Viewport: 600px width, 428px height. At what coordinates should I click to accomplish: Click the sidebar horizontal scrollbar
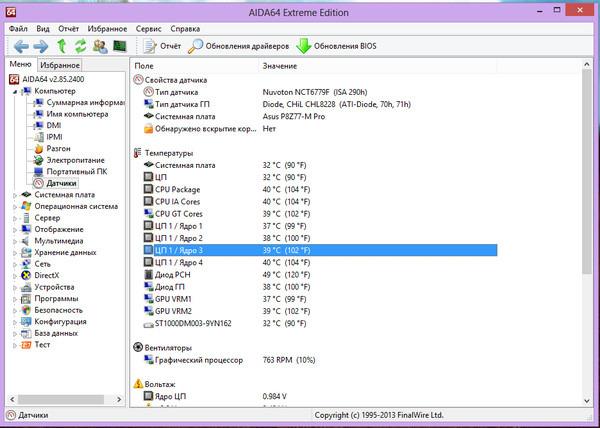(60, 398)
